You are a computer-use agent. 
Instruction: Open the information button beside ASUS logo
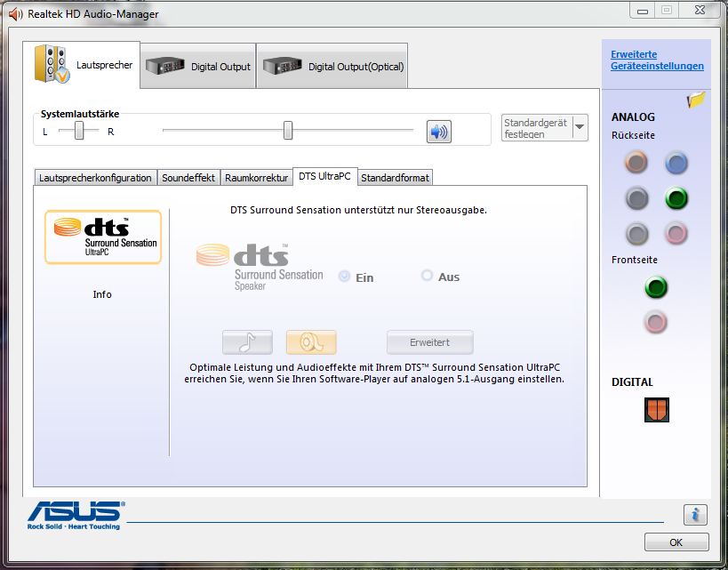click(695, 515)
